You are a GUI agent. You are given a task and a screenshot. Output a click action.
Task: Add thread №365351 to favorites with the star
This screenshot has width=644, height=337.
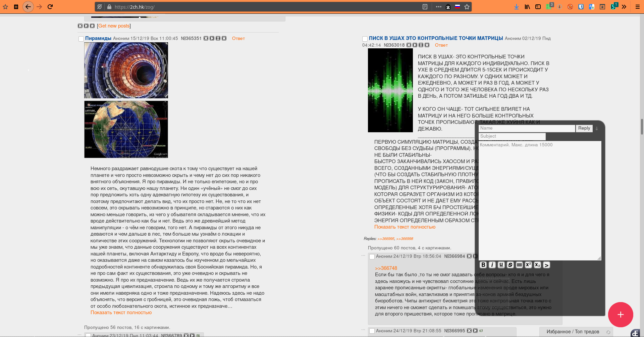[224, 38]
